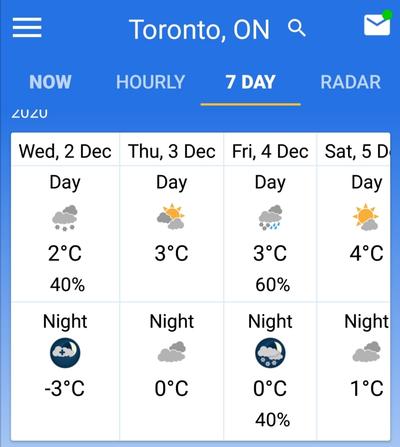Tap Thursday night cloudy icon
The image size is (400, 447).
coord(172,352)
